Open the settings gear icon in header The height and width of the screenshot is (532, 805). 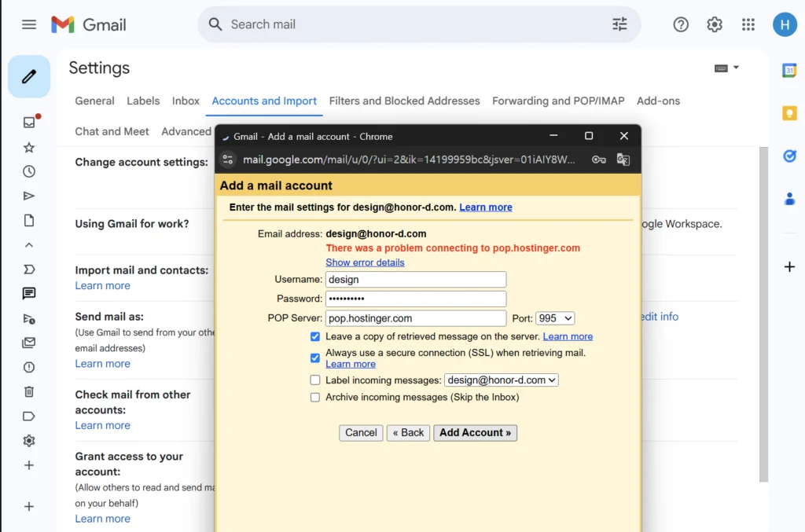tap(715, 24)
